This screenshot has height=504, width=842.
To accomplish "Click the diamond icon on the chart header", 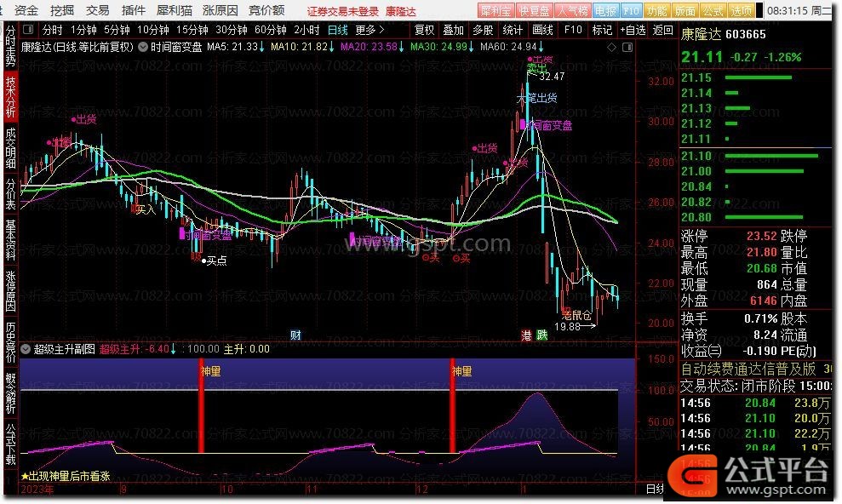I will (611, 47).
